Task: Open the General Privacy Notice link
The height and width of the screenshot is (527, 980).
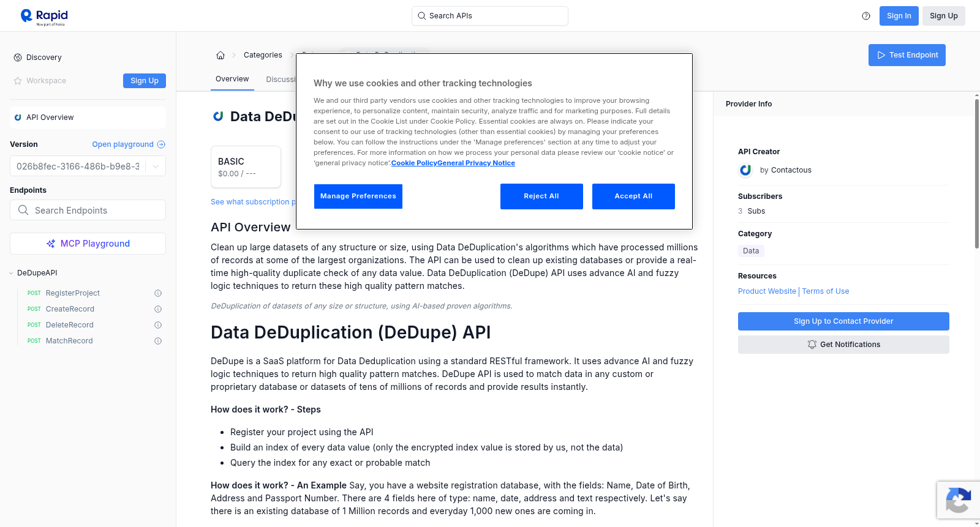Action: pyautogui.click(x=476, y=163)
